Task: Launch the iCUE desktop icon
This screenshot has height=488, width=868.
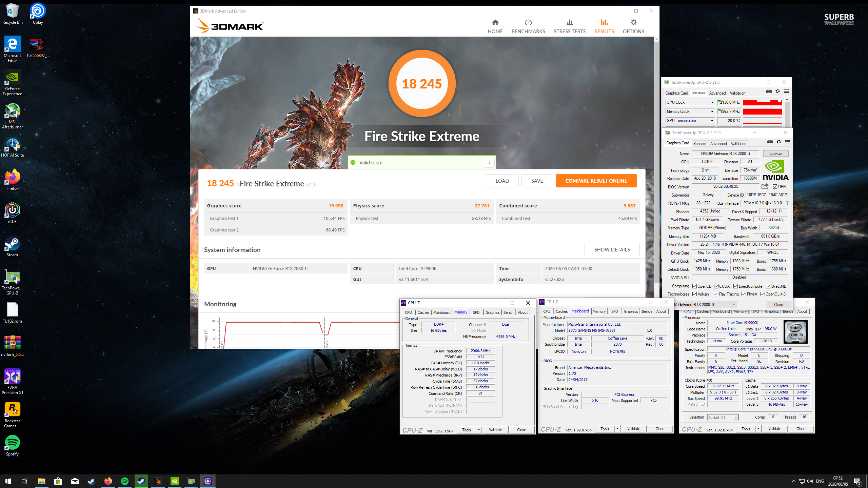Action: (x=12, y=213)
